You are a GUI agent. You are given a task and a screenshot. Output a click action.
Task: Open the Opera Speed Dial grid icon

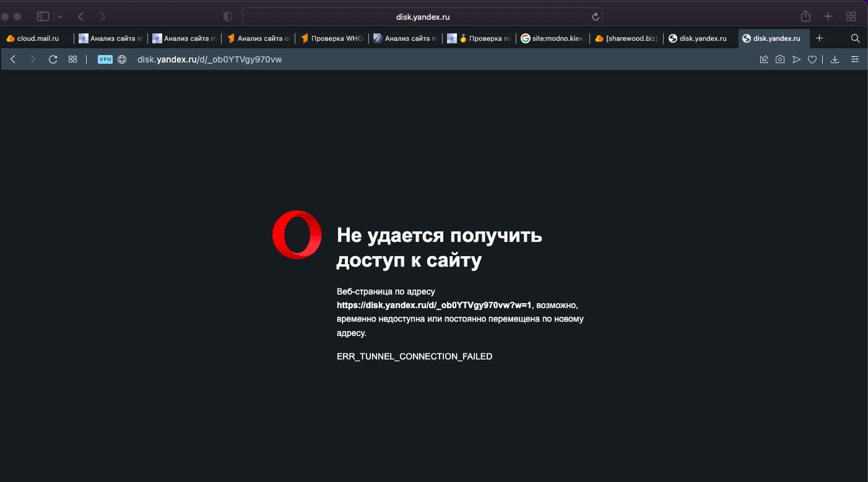pyautogui.click(x=72, y=59)
